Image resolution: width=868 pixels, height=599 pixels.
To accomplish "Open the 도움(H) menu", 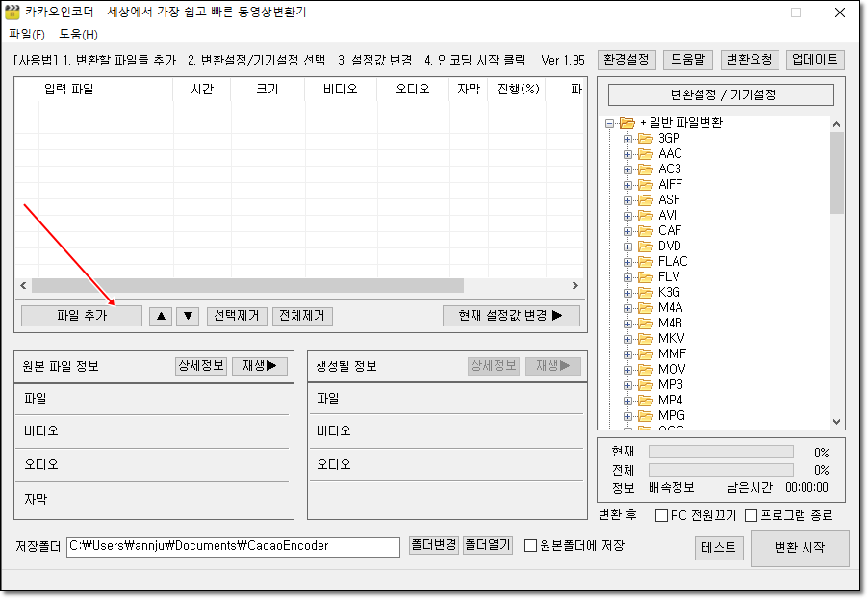I will tap(78, 35).
